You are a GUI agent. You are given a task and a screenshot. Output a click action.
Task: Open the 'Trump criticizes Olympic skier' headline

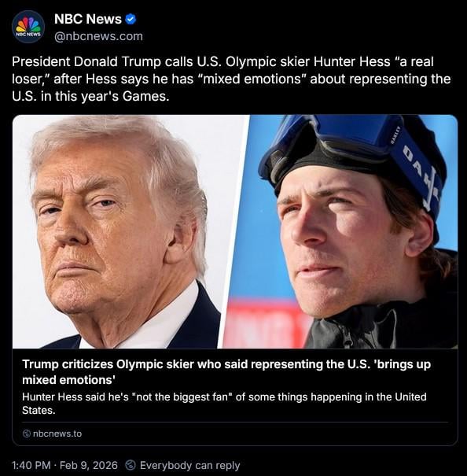point(226,372)
